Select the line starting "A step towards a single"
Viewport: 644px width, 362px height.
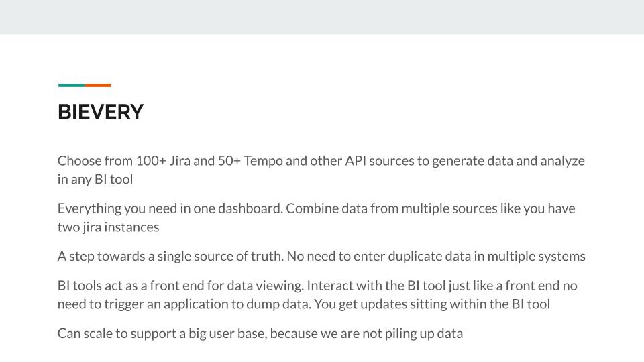(x=321, y=256)
